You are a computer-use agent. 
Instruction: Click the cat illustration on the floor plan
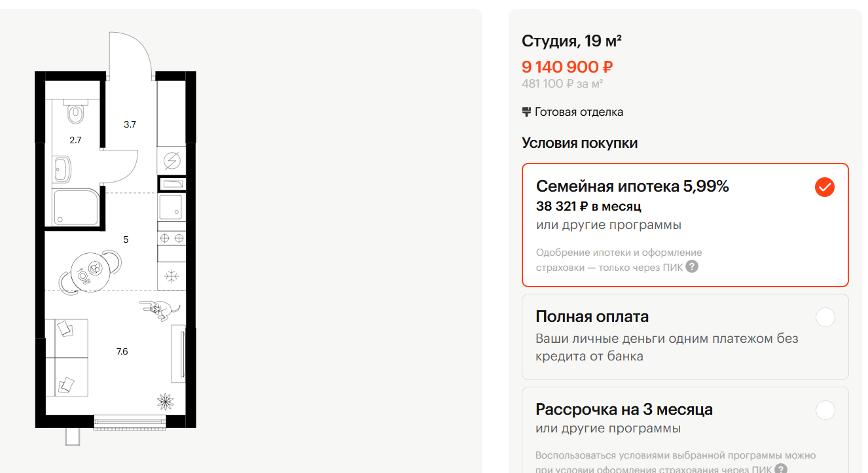tap(160, 308)
